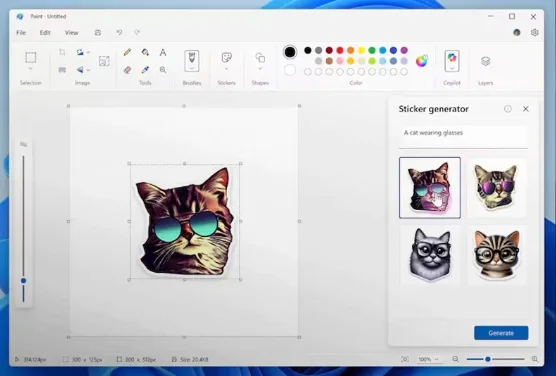Expand the Brushes dropdown chevron

coord(192,68)
